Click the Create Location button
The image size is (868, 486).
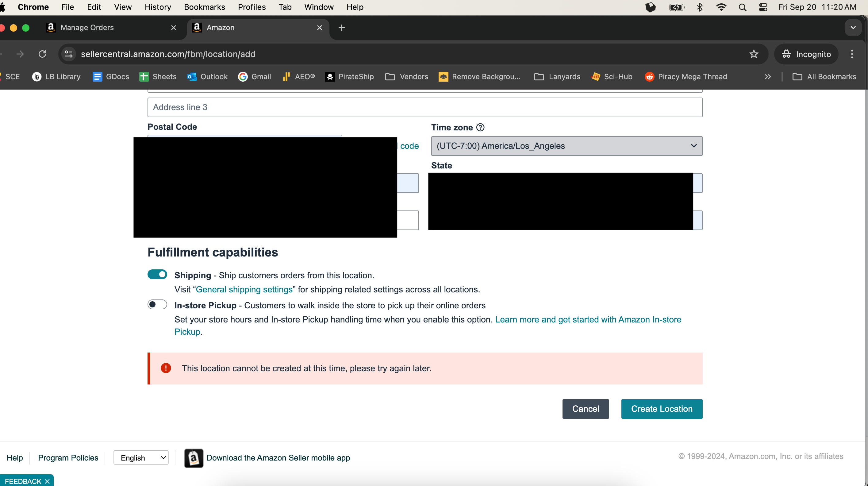pos(662,409)
